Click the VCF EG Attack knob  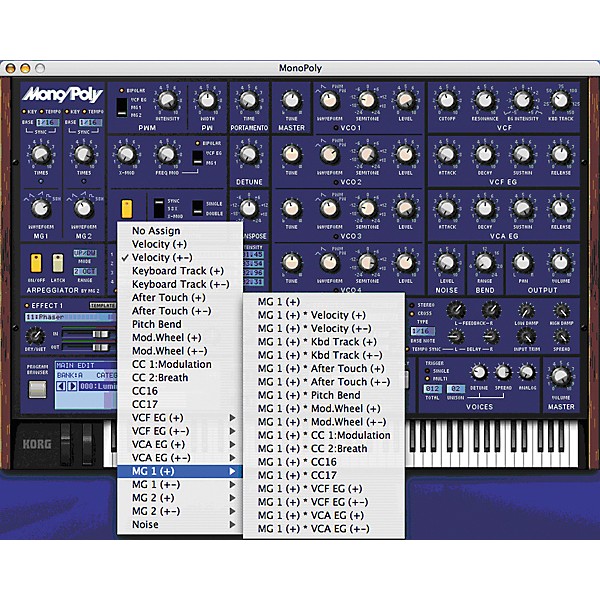click(x=447, y=155)
